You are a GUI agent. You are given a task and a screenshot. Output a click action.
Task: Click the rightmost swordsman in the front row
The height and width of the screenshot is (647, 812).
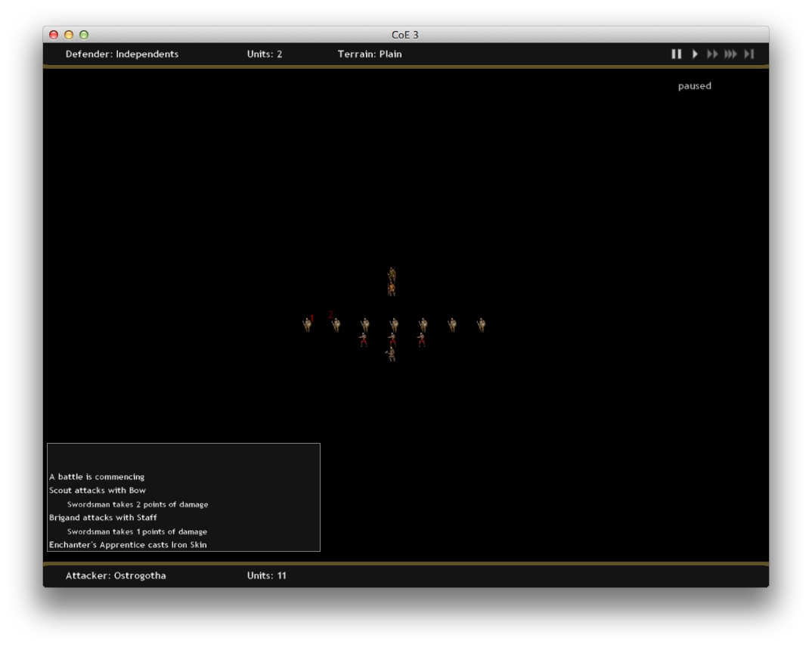(481, 325)
